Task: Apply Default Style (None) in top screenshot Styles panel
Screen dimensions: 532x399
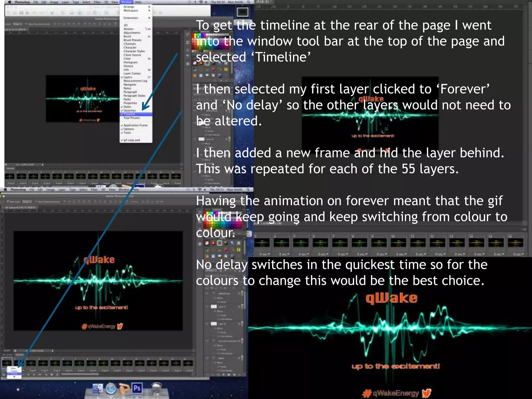Action: [x=195, y=63]
